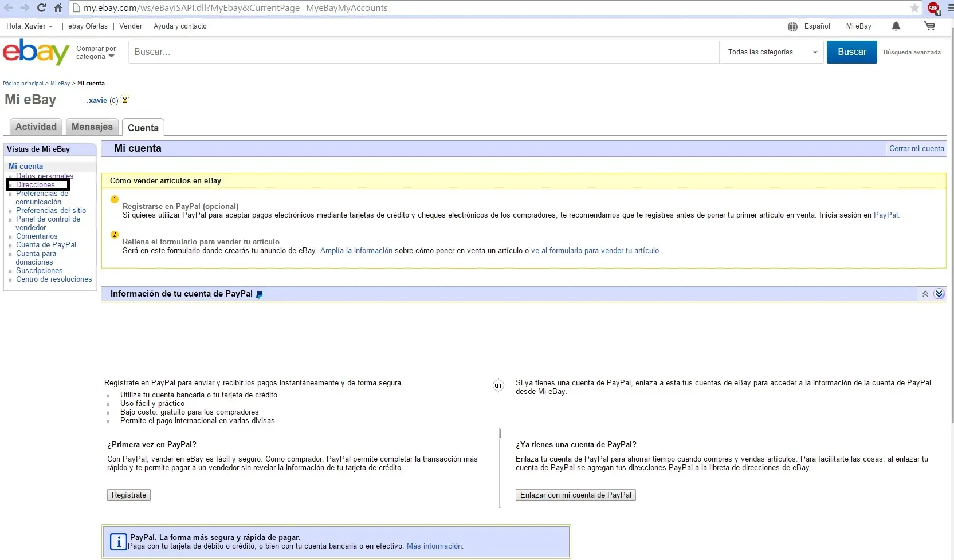Open Suscripciones sidebar link

(40, 270)
